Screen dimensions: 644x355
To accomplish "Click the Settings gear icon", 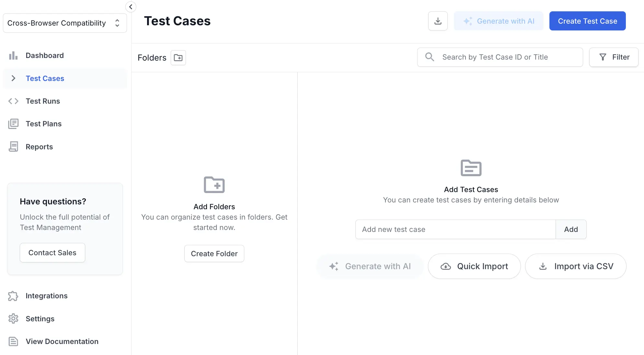I will 13,319.
